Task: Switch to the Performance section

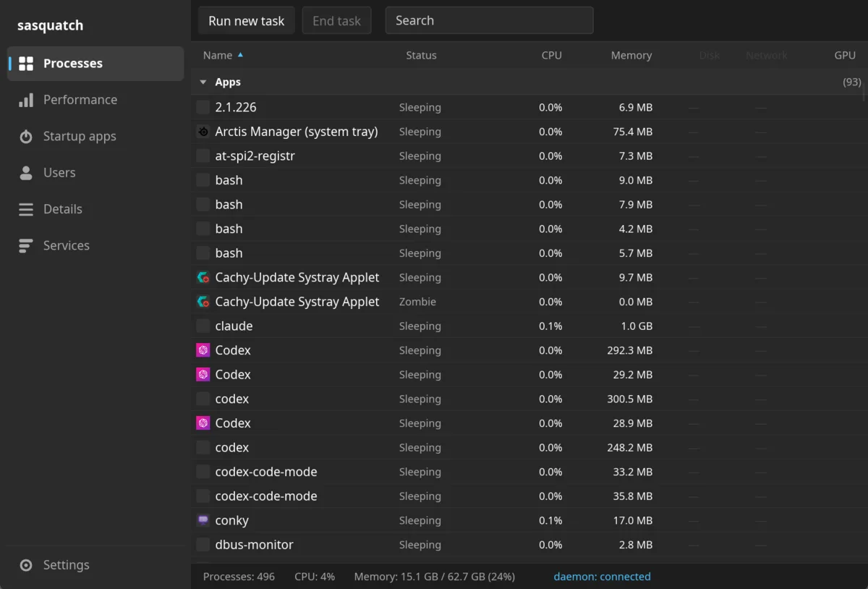Action: point(95,100)
